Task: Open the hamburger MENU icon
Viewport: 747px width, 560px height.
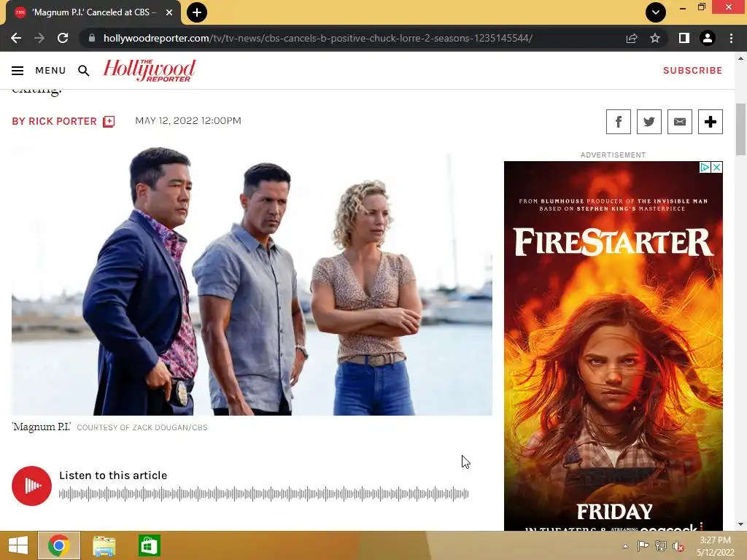Action: (18, 71)
